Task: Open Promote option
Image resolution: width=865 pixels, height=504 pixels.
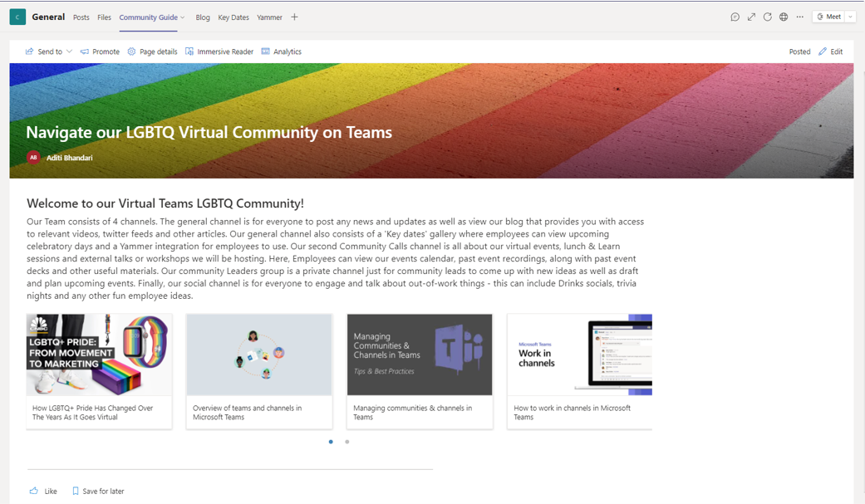Action: tap(106, 51)
